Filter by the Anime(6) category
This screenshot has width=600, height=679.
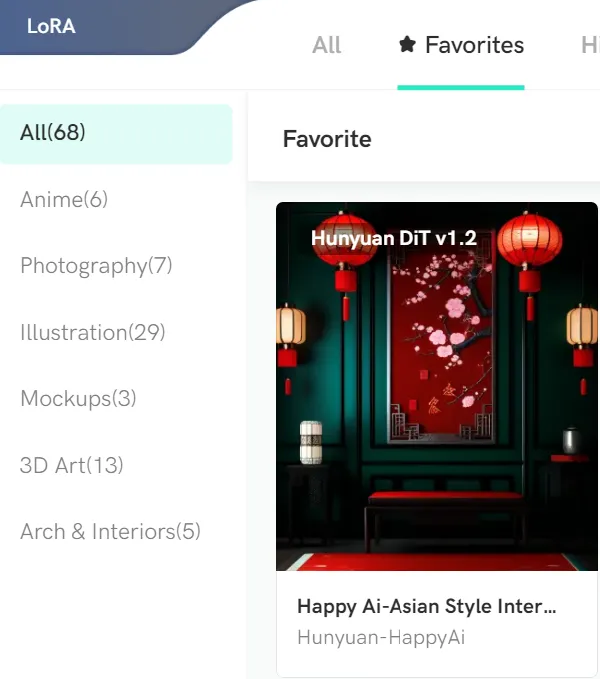64,200
